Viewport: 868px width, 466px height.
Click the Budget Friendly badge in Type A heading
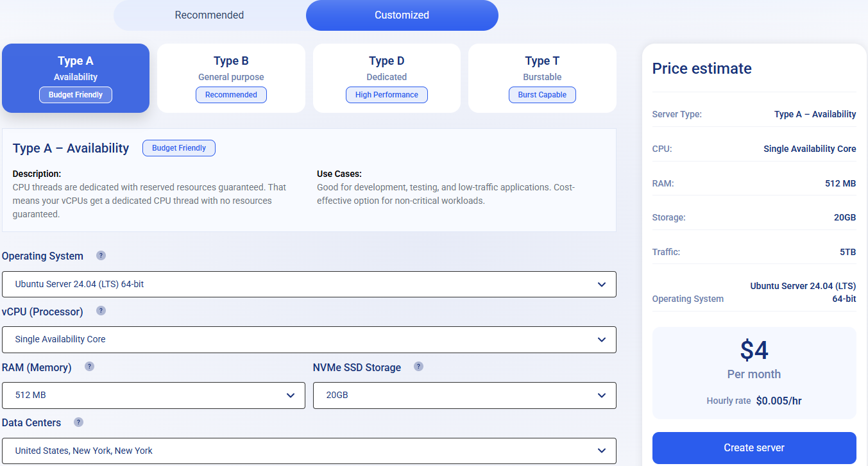click(179, 148)
